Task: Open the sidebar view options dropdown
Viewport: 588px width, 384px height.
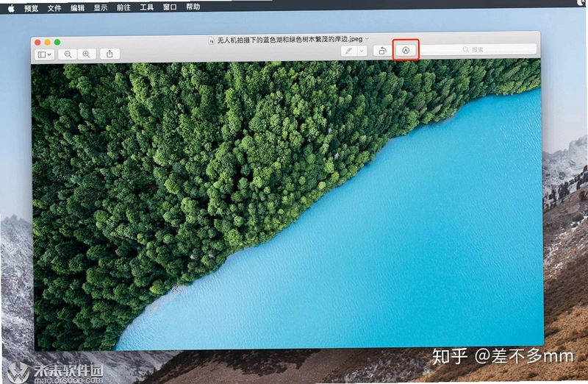Action: tap(45, 54)
